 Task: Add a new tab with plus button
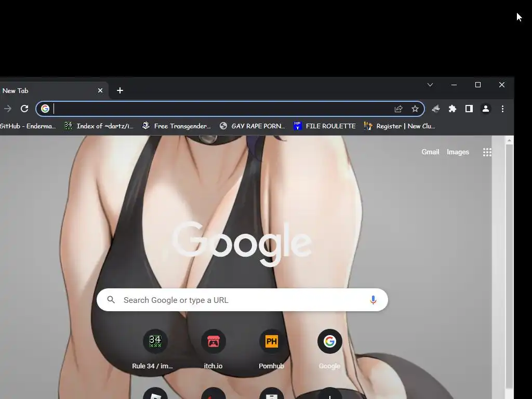[120, 90]
